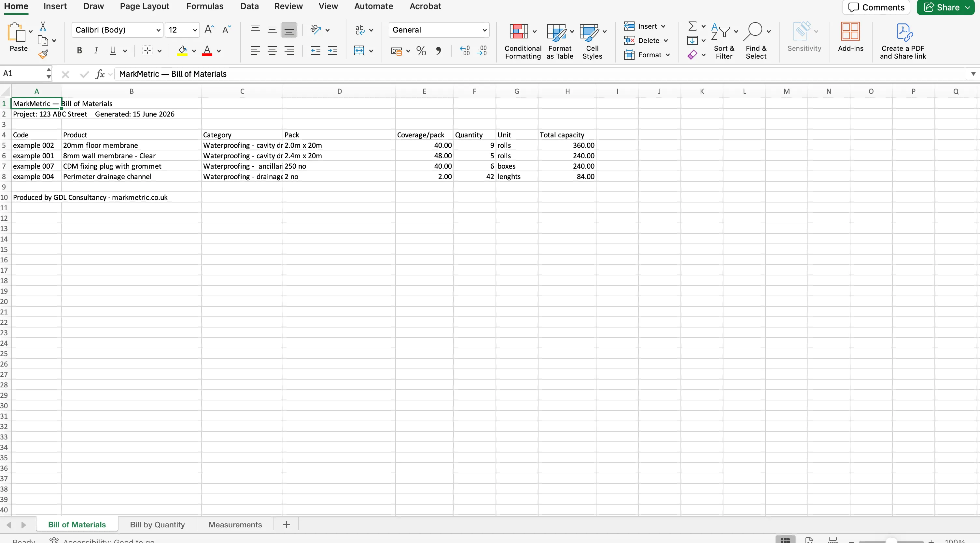The height and width of the screenshot is (543, 980).
Task: Toggle Center alignment
Action: point(272,50)
